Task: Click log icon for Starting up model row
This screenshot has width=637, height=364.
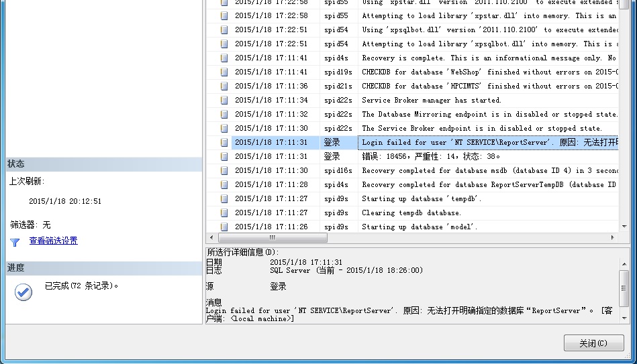Action: 224,227
